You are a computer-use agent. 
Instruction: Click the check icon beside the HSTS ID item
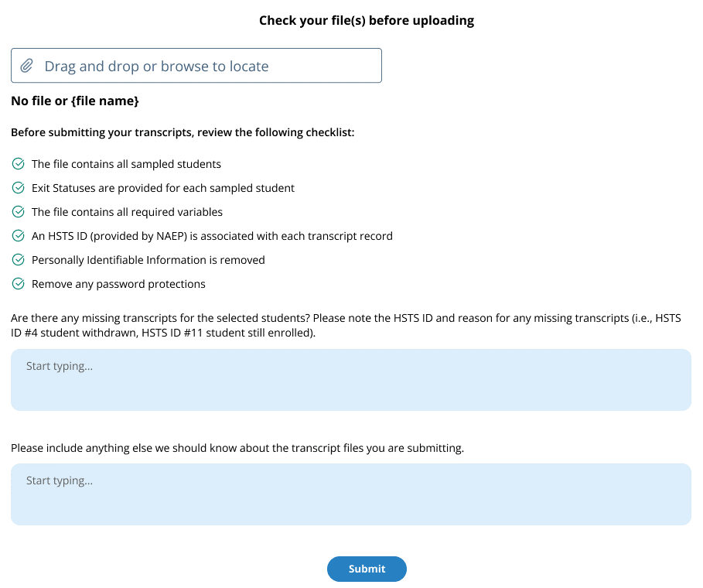click(x=19, y=236)
